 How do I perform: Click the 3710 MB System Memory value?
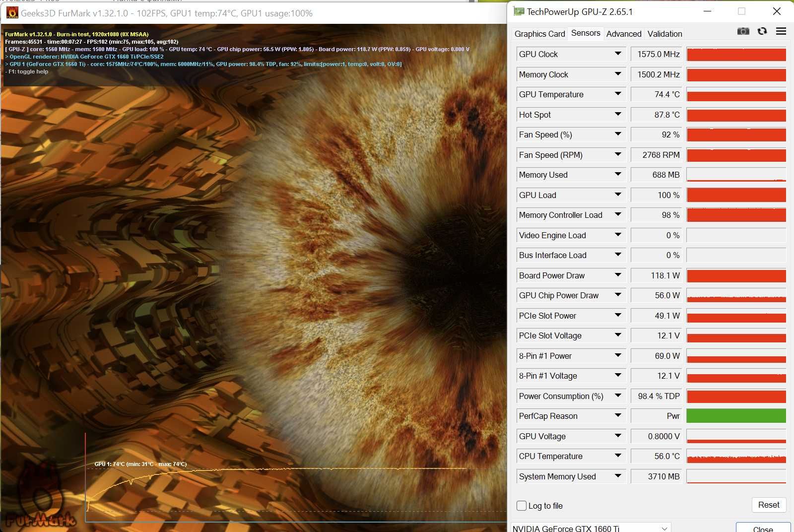point(657,476)
